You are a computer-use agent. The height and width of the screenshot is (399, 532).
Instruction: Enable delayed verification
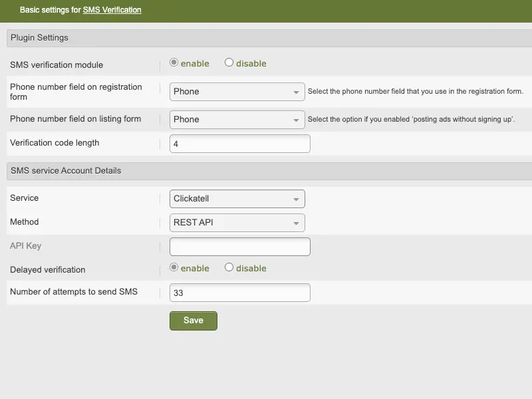(x=174, y=268)
